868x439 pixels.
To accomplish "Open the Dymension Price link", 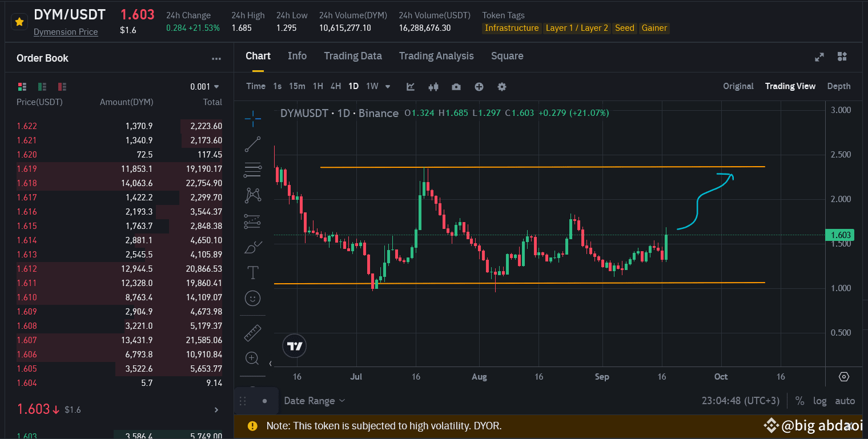I will click(66, 31).
